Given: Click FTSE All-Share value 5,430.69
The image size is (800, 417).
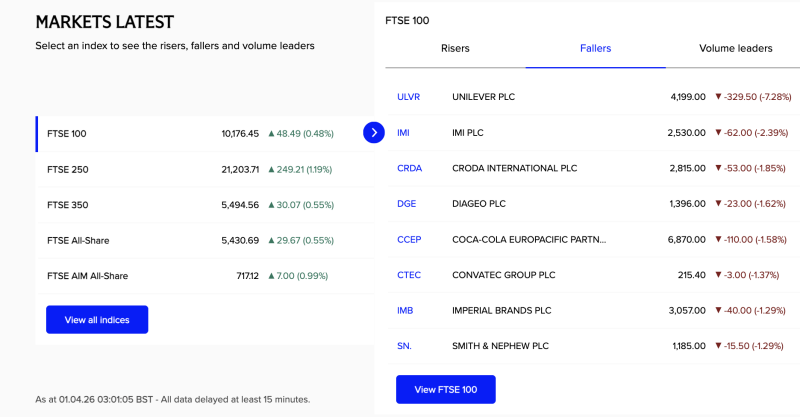Looking at the screenshot, I should tap(240, 240).
